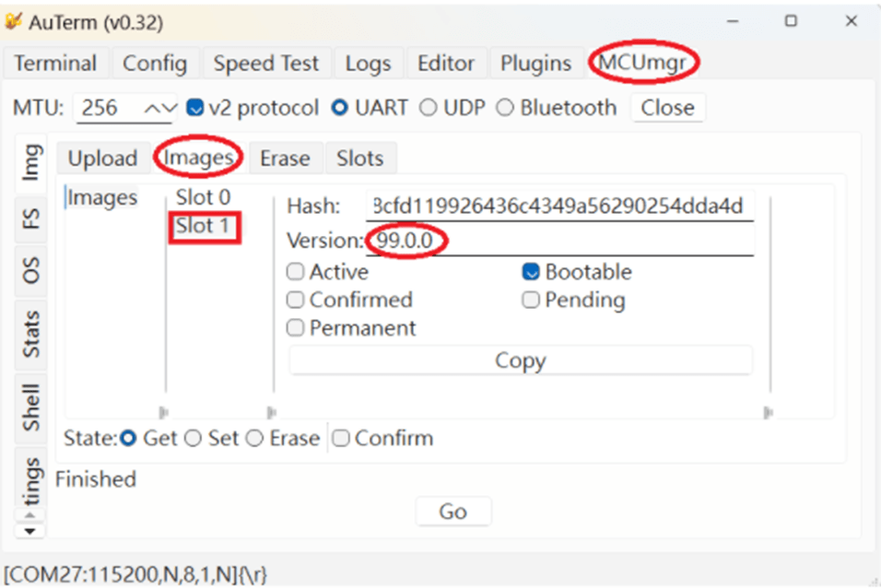Screen dimensions: 881x588
Task: Toggle the Bootable checkbox
Action: pos(531,272)
